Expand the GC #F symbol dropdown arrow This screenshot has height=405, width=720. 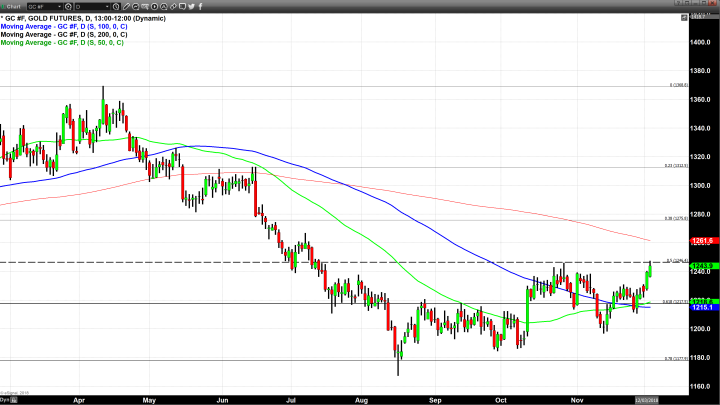coord(61,6)
